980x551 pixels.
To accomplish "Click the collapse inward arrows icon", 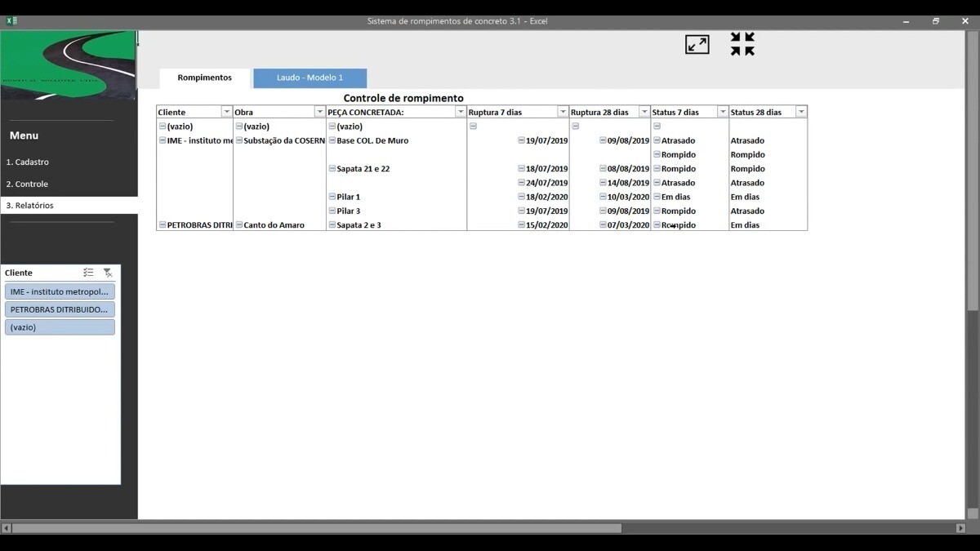I will (742, 44).
